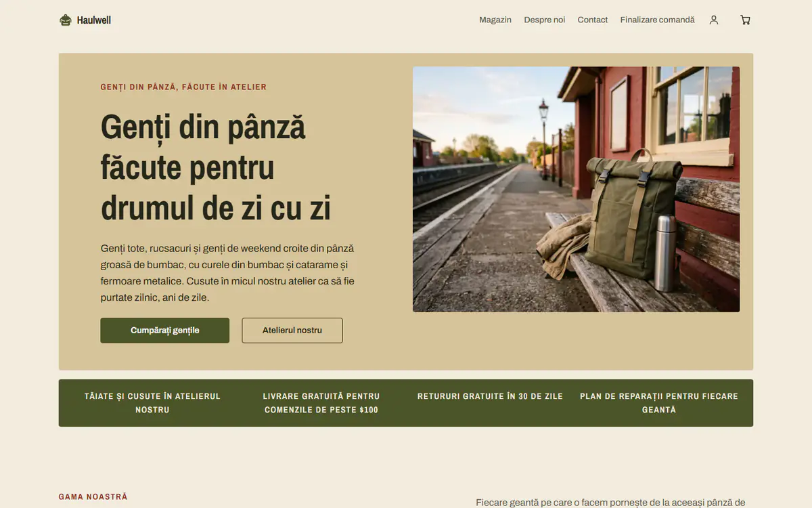Go to Finalizare comandă
The image size is (812, 508).
(x=658, y=20)
